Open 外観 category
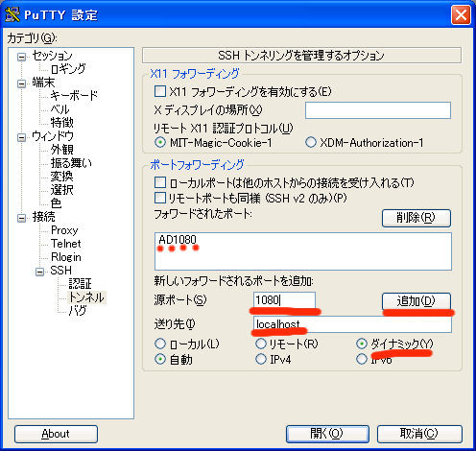 (61, 150)
